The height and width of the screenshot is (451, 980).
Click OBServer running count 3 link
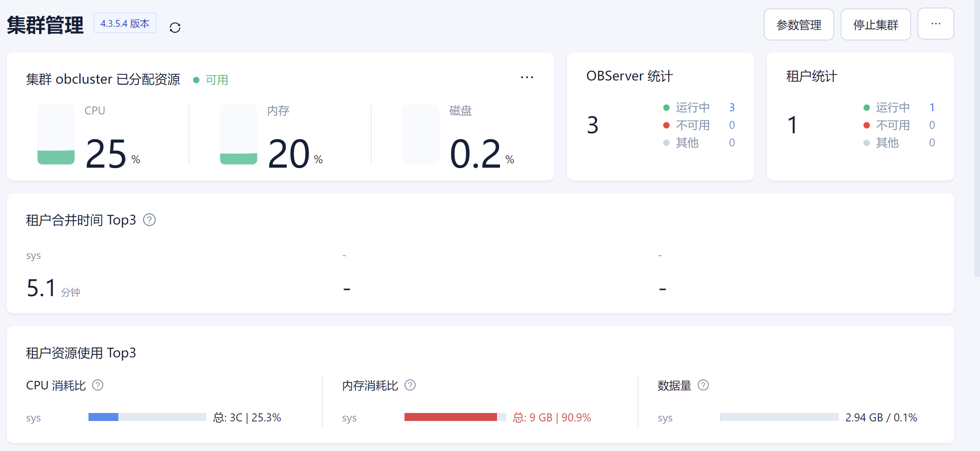[x=732, y=107]
